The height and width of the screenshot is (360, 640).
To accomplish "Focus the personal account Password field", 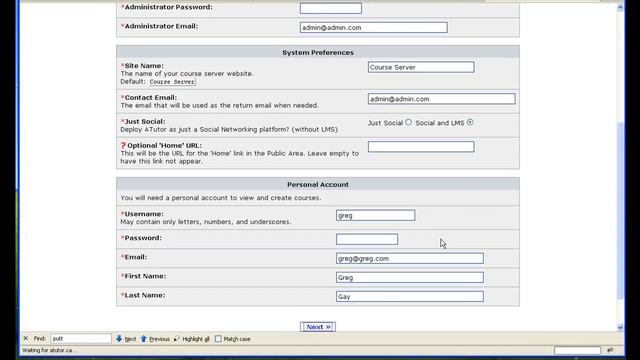I will tap(367, 239).
